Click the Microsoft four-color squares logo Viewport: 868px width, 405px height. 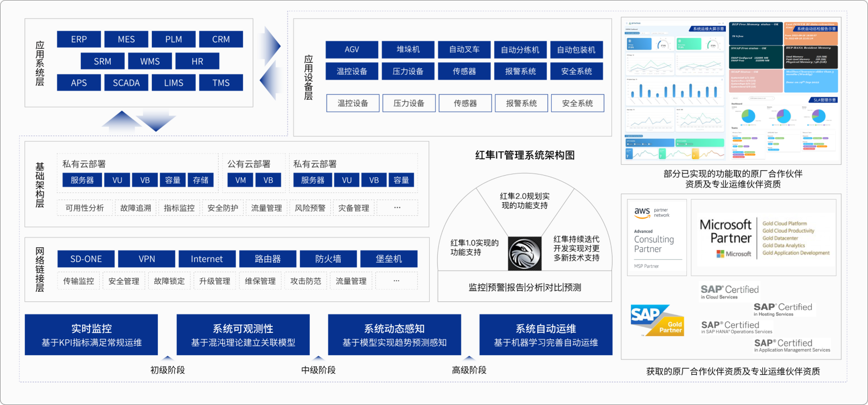click(x=720, y=254)
